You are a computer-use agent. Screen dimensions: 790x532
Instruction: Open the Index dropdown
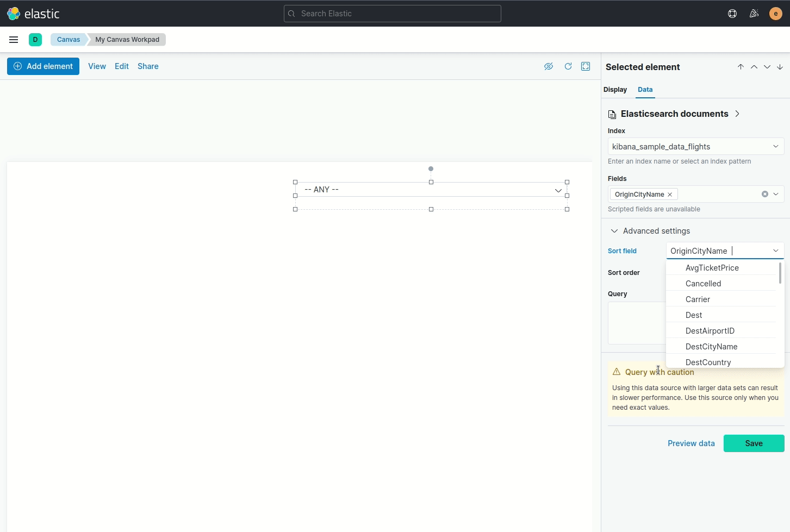696,147
